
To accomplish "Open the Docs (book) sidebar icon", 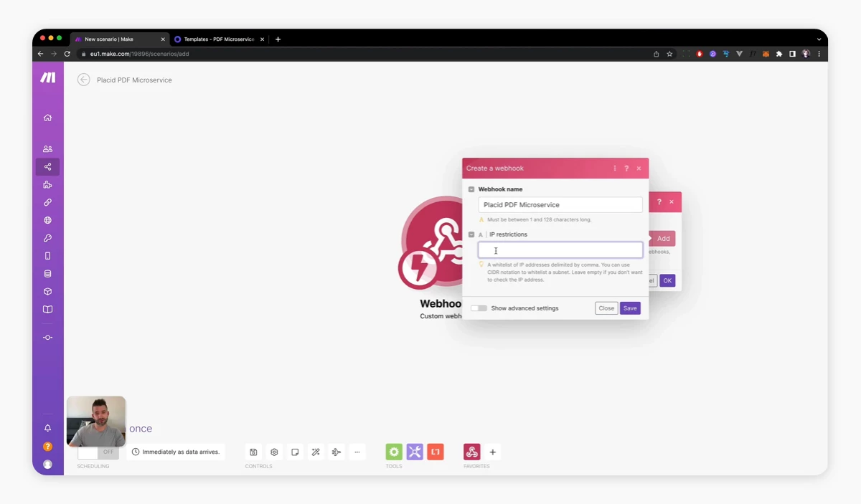I will click(x=47, y=310).
